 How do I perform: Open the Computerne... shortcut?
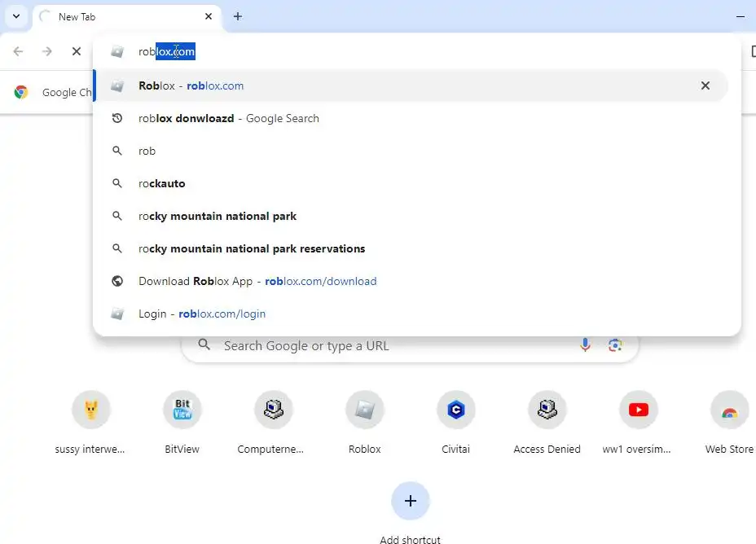274,423
